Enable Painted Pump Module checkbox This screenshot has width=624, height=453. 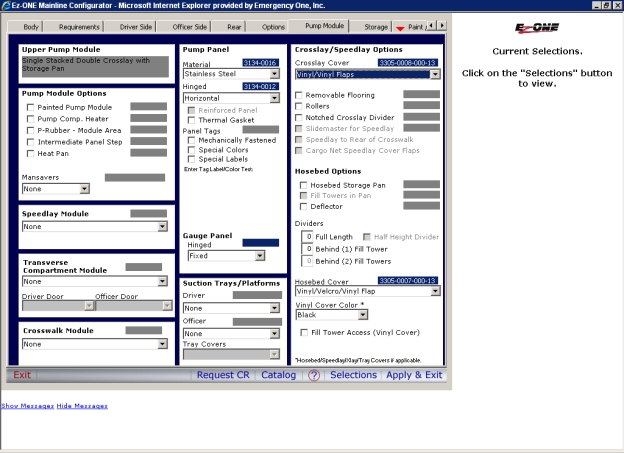(30, 107)
